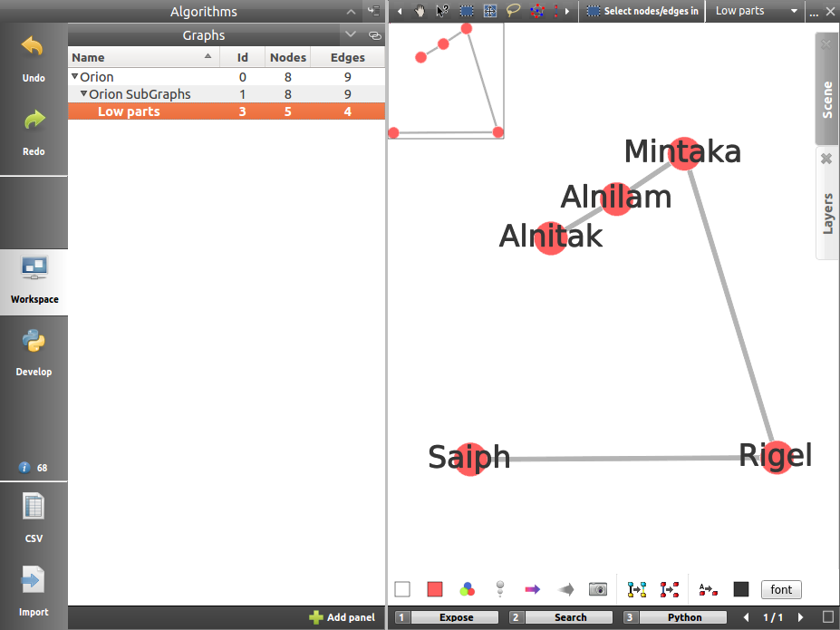Select the hand navigation tool
Image resolution: width=840 pixels, height=630 pixels.
[420, 11]
